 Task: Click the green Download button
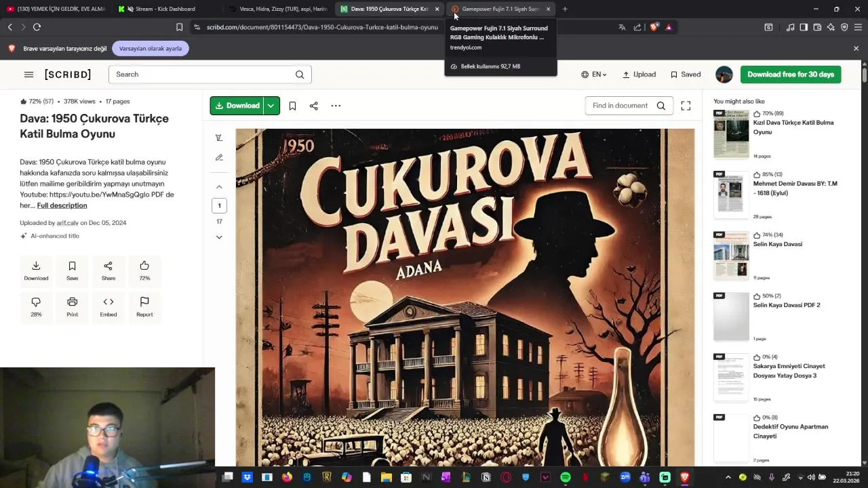(237, 106)
